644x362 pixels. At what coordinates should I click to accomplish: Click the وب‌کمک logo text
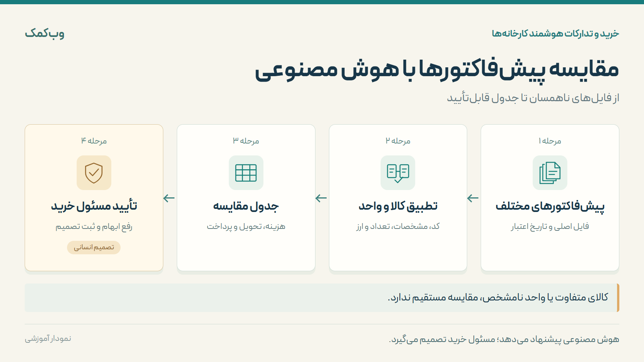click(x=45, y=33)
